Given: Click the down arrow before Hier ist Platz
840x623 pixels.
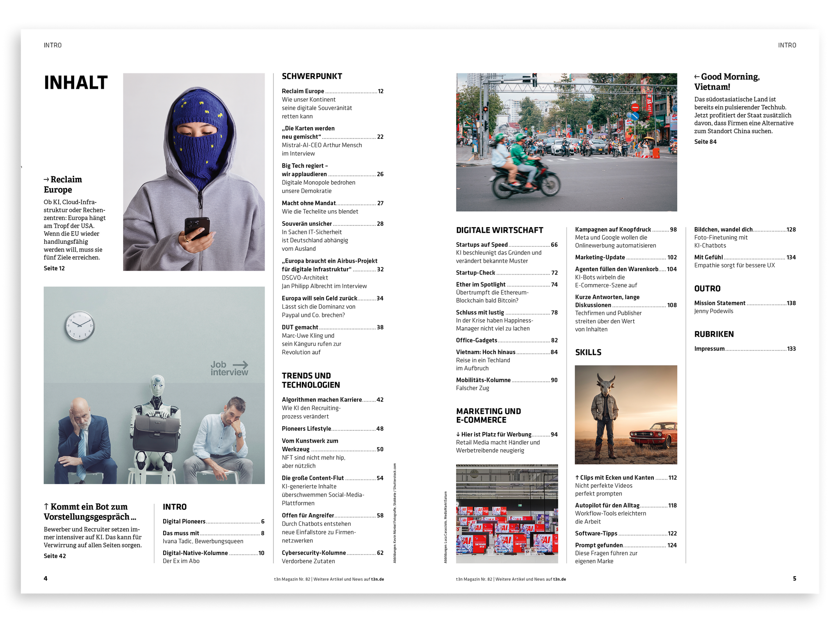Looking at the screenshot, I should (458, 434).
